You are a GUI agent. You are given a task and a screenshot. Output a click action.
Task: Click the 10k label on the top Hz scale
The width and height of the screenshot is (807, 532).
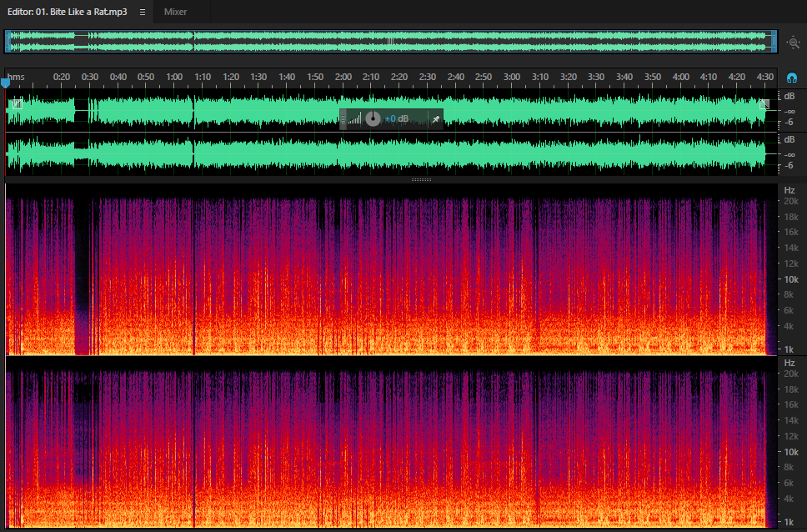pos(791,279)
